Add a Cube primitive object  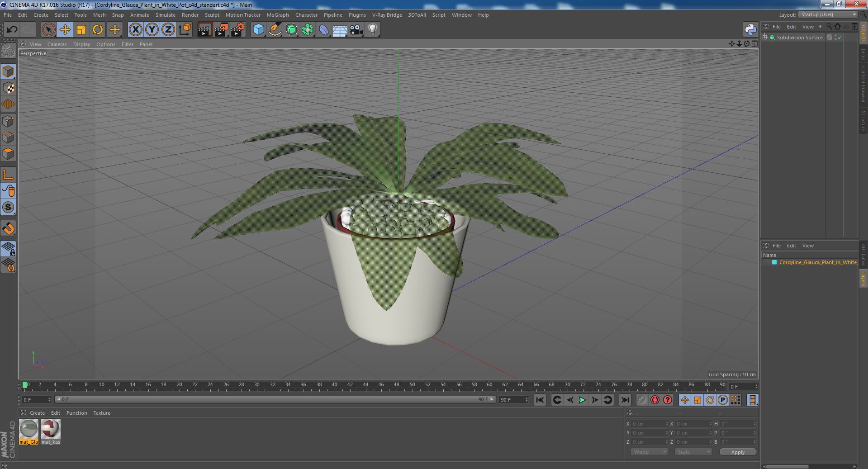click(258, 30)
